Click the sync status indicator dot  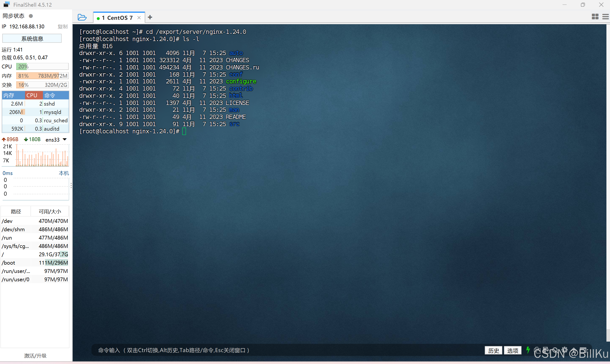tap(31, 16)
